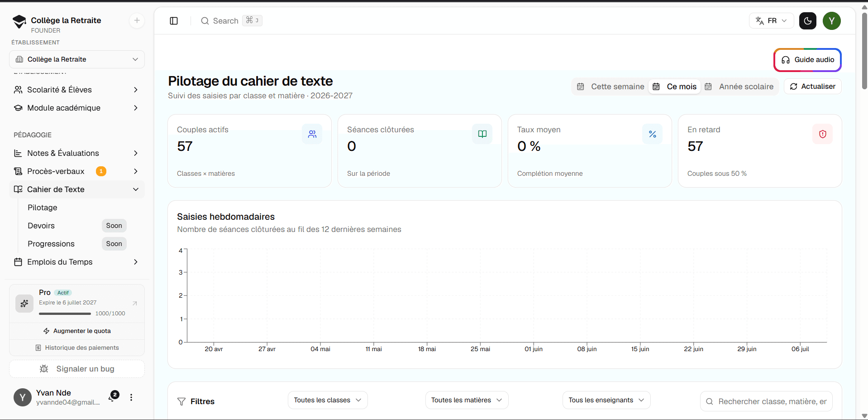Click the En retard alert shield icon

[x=822, y=134]
